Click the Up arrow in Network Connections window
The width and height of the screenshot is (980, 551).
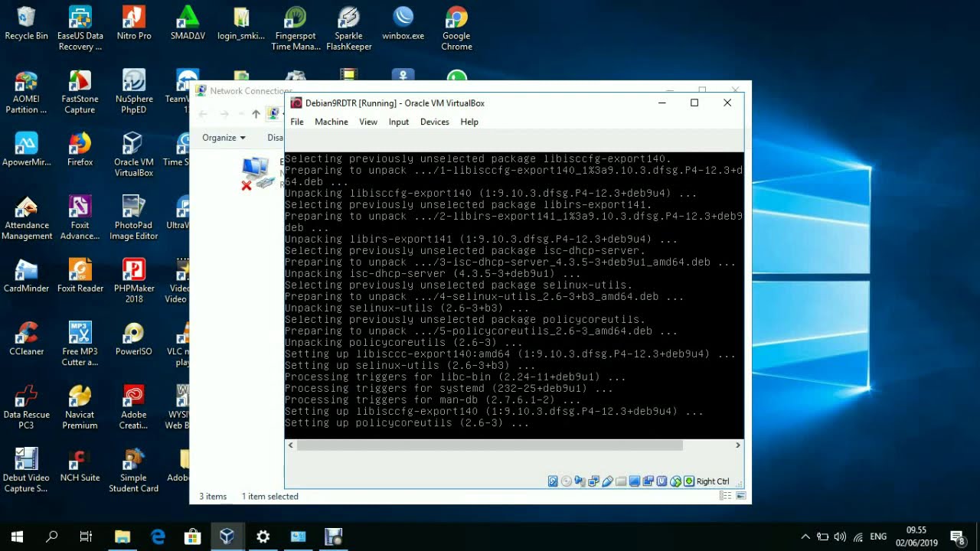(256, 114)
